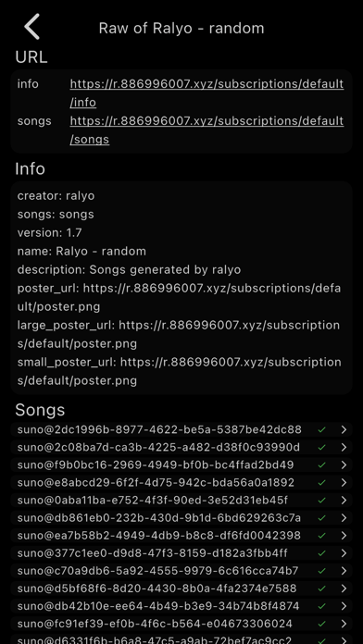Select song row suno@ea7b58b2-4949-4db9
The image size is (363, 644).
(181, 536)
